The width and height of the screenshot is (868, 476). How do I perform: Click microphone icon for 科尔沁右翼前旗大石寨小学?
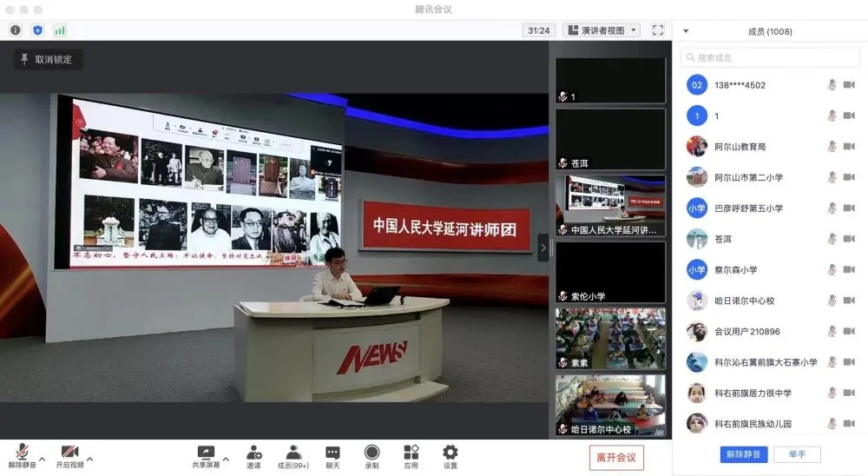[832, 362]
